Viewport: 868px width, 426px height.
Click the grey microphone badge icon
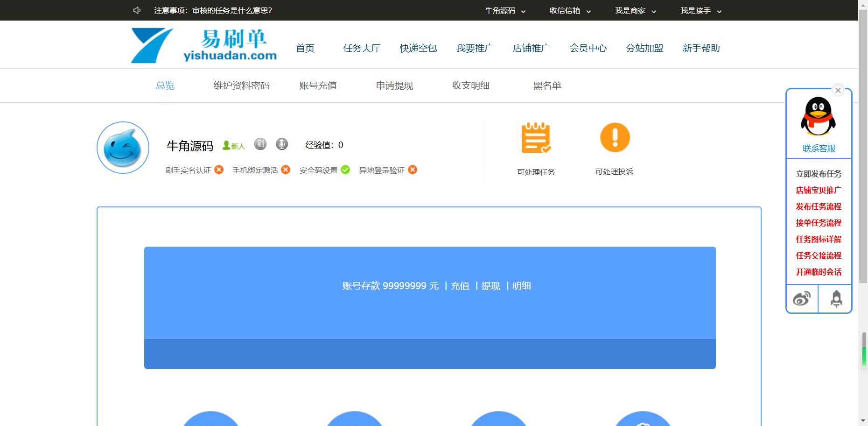coord(282,144)
